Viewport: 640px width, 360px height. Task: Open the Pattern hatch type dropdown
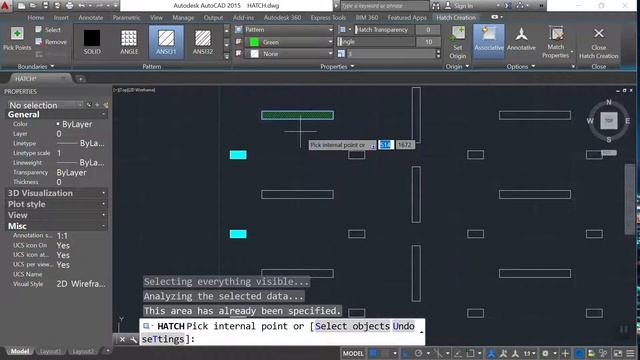289,30
